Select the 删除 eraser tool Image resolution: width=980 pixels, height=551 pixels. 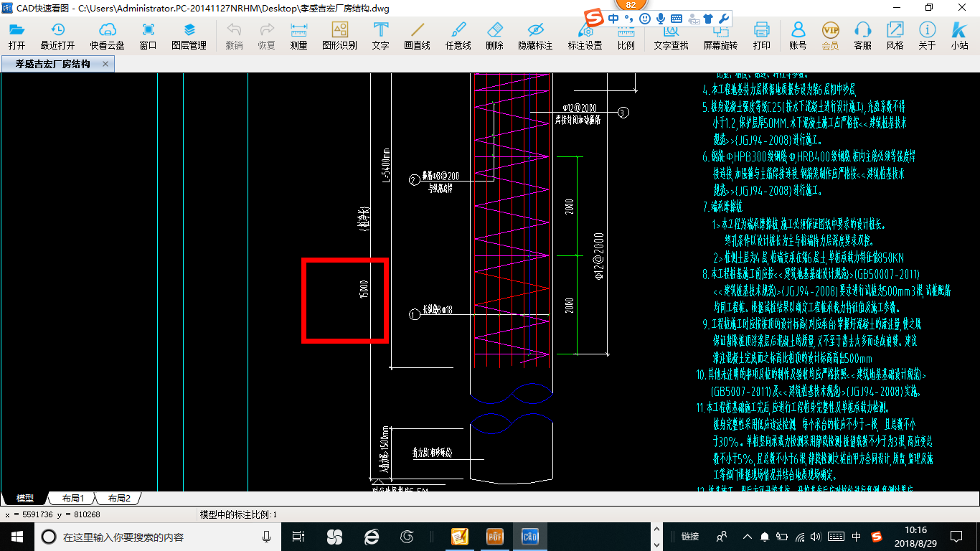point(495,36)
